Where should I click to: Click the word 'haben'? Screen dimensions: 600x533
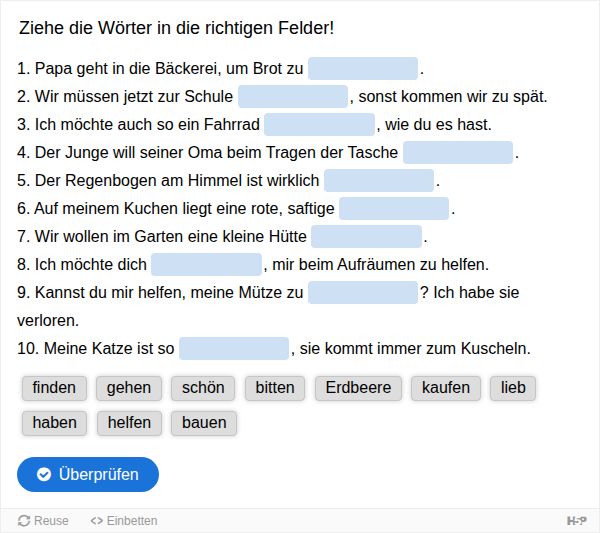(x=54, y=423)
